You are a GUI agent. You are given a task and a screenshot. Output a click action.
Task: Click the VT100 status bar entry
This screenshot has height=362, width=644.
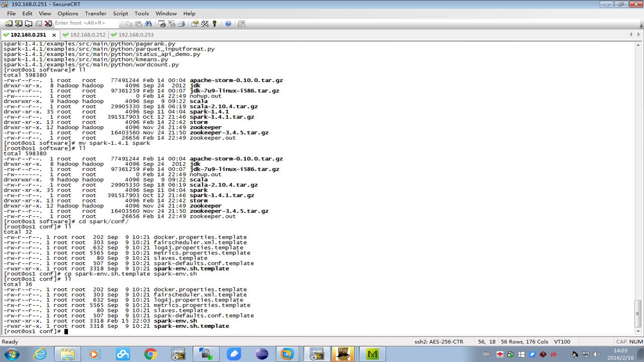562,342
